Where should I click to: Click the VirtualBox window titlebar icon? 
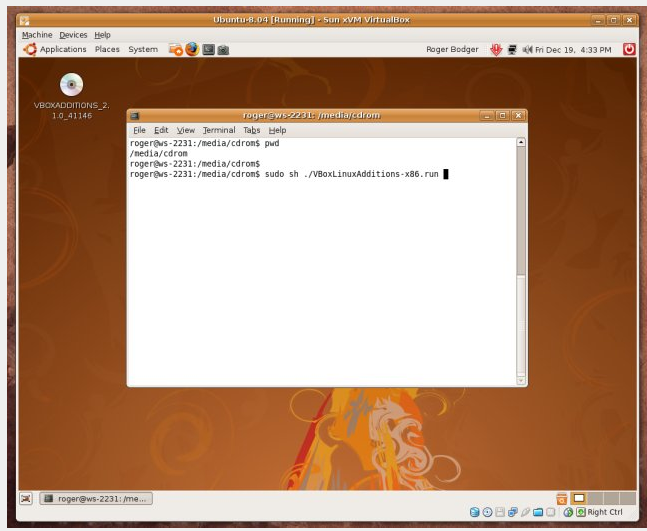[x=24, y=21]
